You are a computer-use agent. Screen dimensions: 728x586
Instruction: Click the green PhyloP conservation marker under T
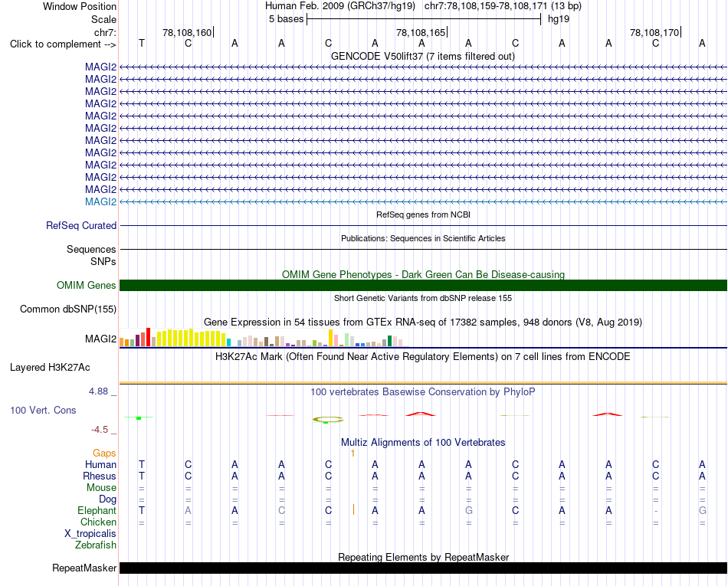[139, 418]
